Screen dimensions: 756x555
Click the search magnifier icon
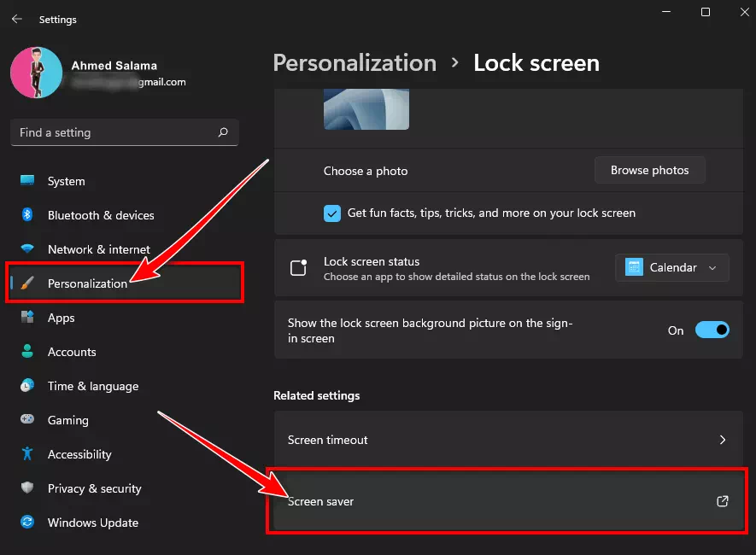[x=223, y=132]
